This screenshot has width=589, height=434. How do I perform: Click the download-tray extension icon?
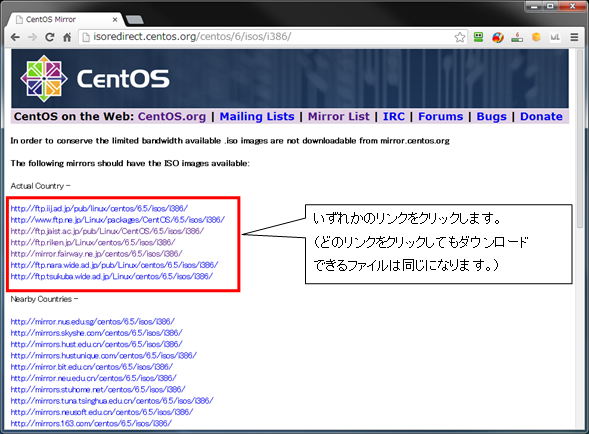[x=517, y=37]
